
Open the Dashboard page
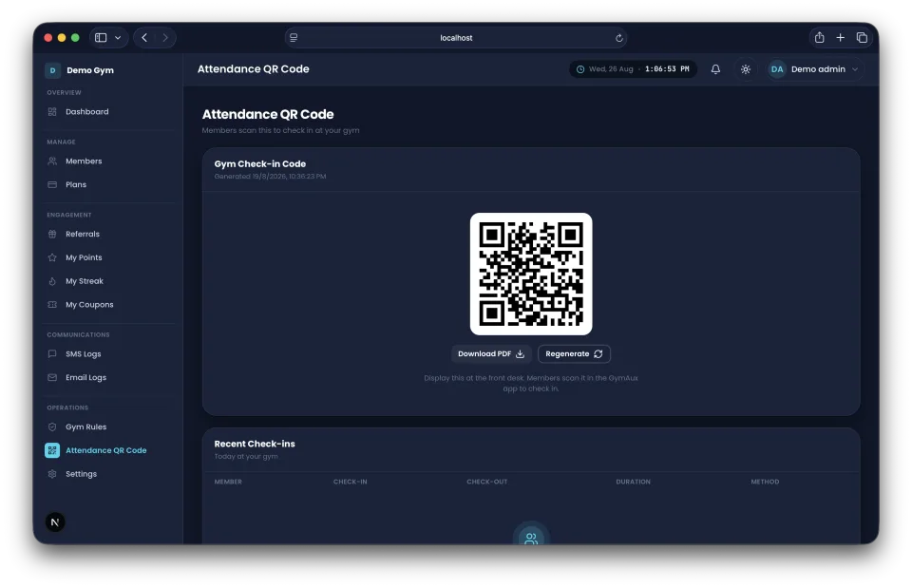point(87,112)
